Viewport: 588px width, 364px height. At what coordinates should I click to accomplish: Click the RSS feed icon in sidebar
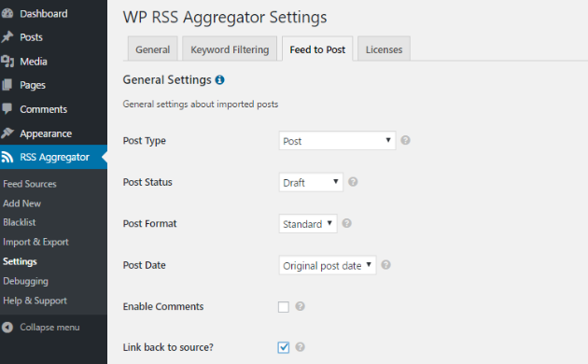coord(7,157)
